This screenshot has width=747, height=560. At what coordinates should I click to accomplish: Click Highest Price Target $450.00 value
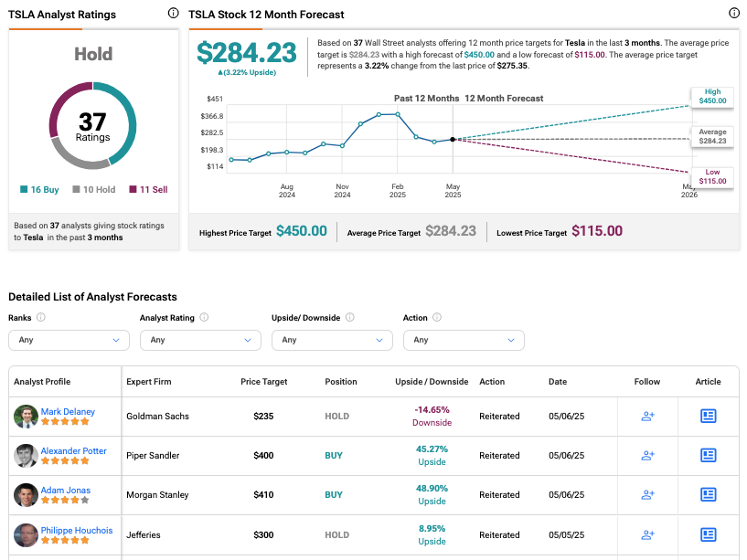pos(302,231)
